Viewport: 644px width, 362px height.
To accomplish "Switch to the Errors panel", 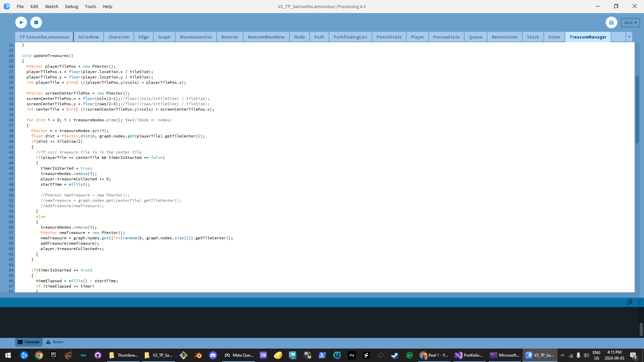I will pos(55,342).
